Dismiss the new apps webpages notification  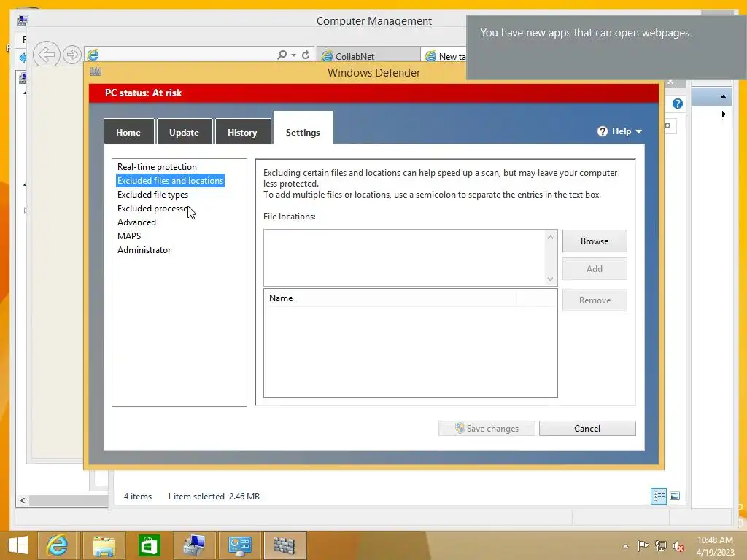(x=606, y=47)
